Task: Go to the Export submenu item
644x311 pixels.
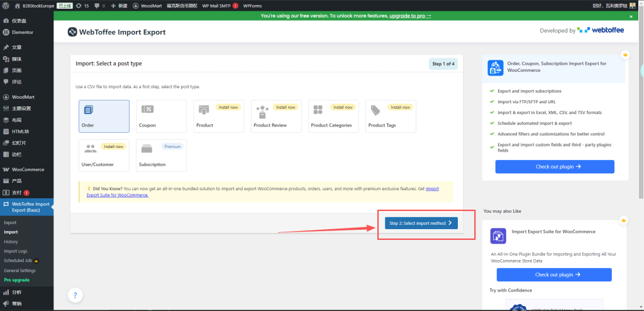Action: tap(10, 223)
